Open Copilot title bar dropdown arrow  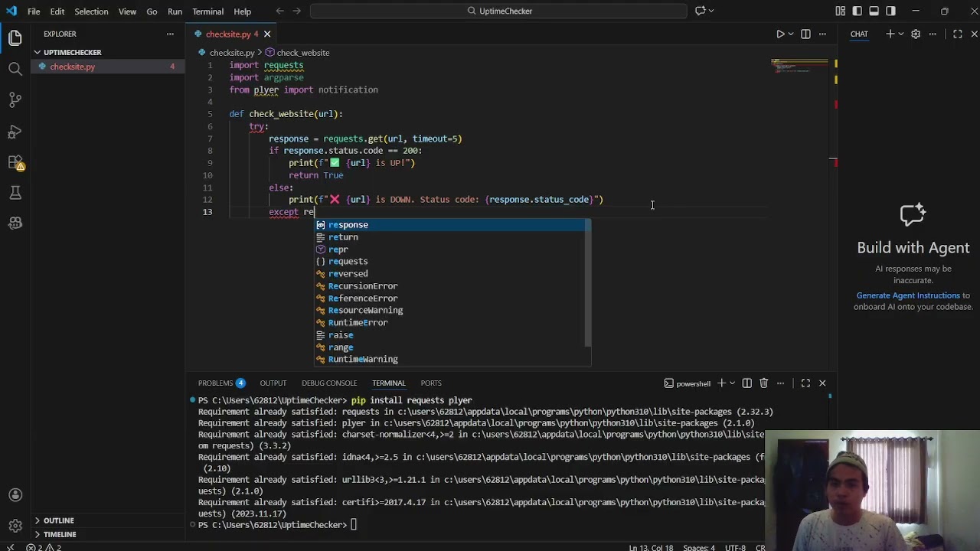(x=711, y=11)
